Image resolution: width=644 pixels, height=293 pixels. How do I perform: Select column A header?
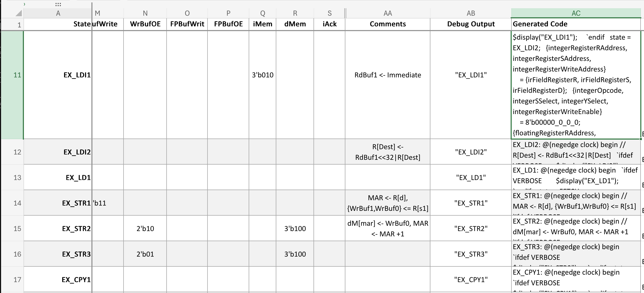click(x=58, y=13)
